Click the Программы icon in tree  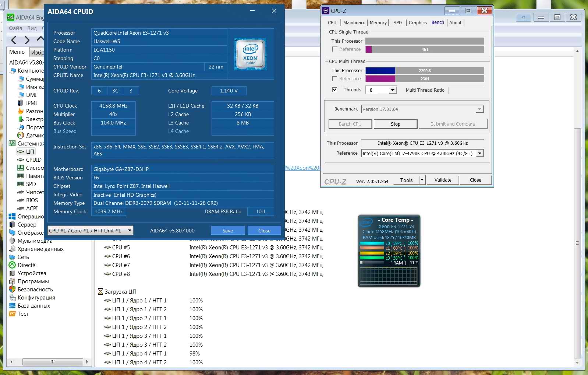tap(12, 281)
